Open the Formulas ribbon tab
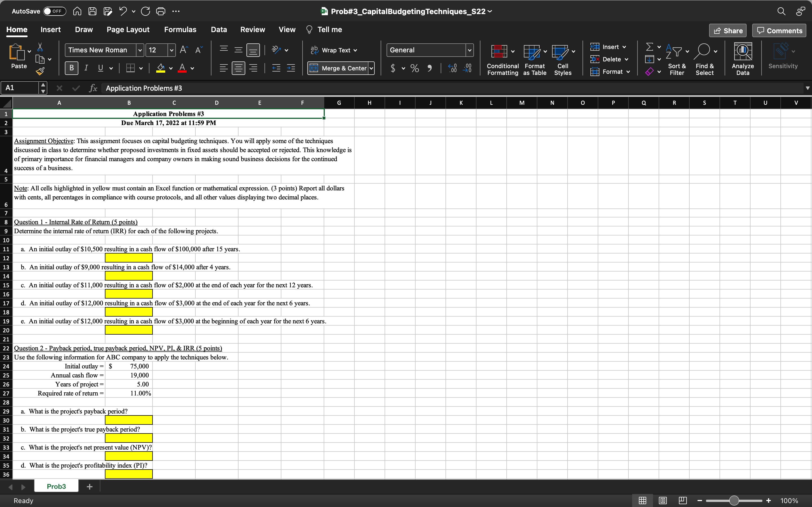The image size is (812, 507). (180, 30)
